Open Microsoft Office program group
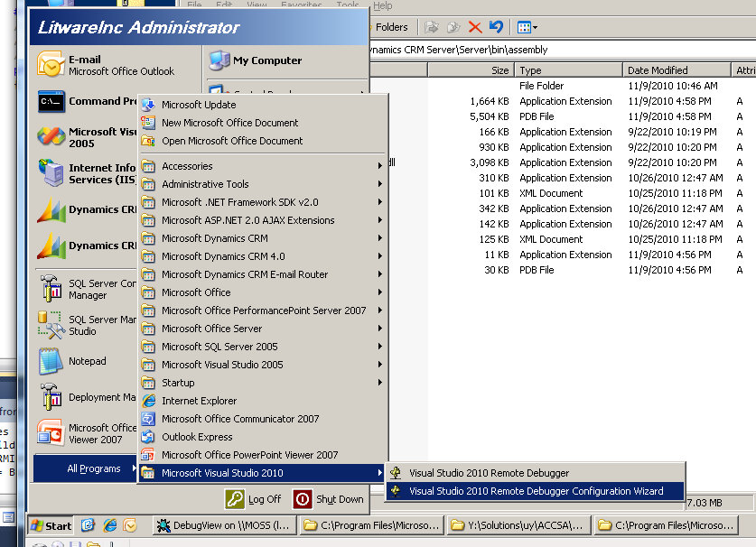 (263, 292)
